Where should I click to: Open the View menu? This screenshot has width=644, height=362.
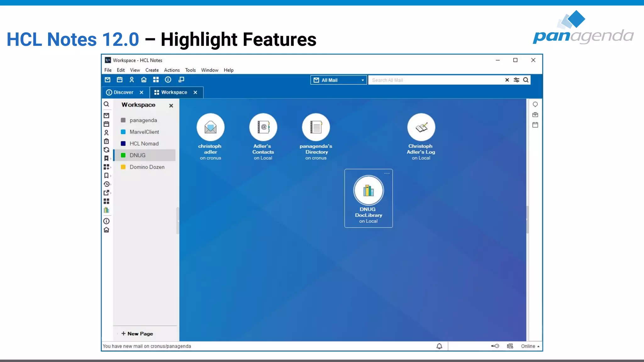135,70
